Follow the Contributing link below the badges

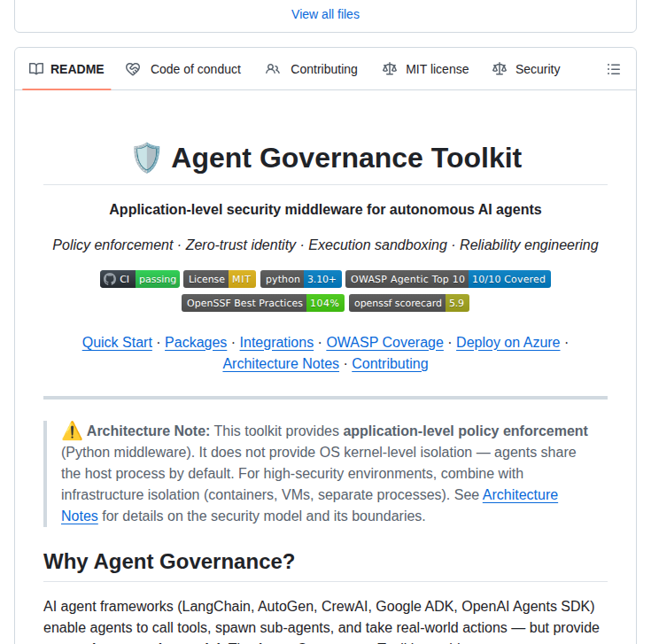390,364
